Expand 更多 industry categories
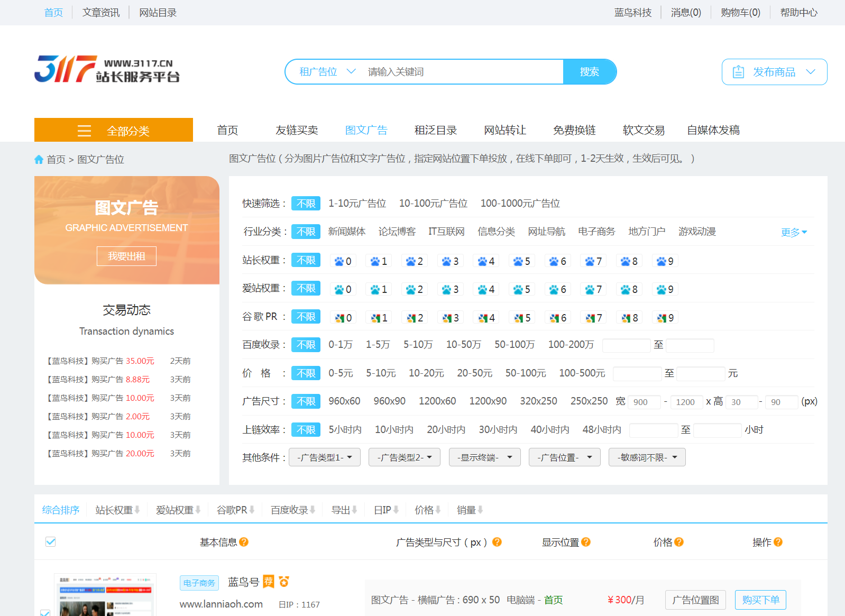Image resolution: width=845 pixels, height=616 pixels. point(794,232)
